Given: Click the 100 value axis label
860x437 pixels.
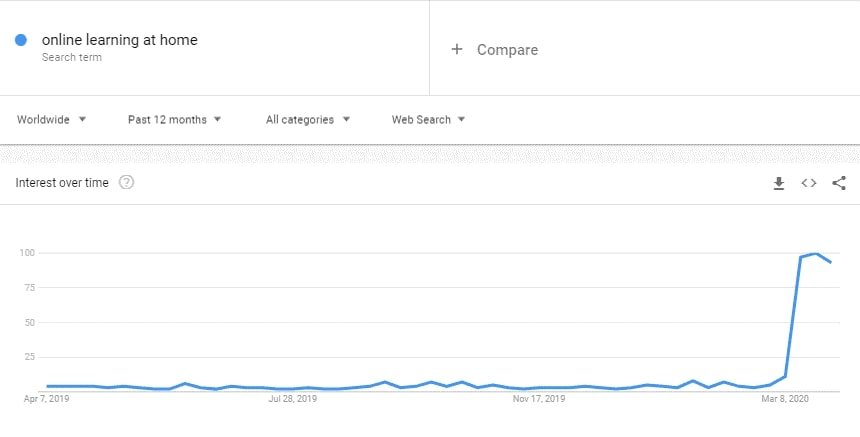Looking at the screenshot, I should [28, 253].
